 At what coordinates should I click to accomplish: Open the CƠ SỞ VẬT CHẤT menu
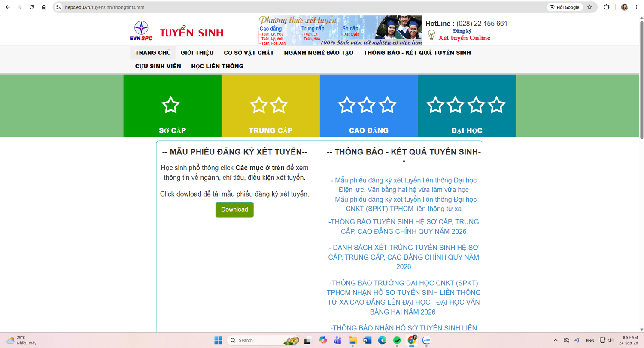249,53
